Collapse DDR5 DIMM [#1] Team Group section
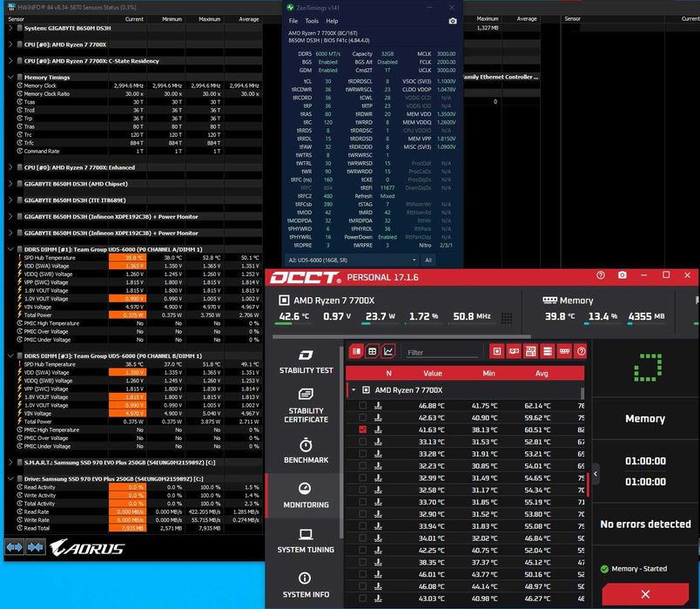 tap(10, 249)
